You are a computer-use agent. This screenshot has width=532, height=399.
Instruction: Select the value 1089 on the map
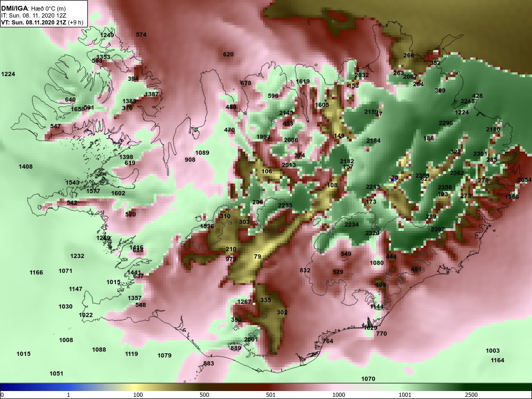tap(202, 153)
